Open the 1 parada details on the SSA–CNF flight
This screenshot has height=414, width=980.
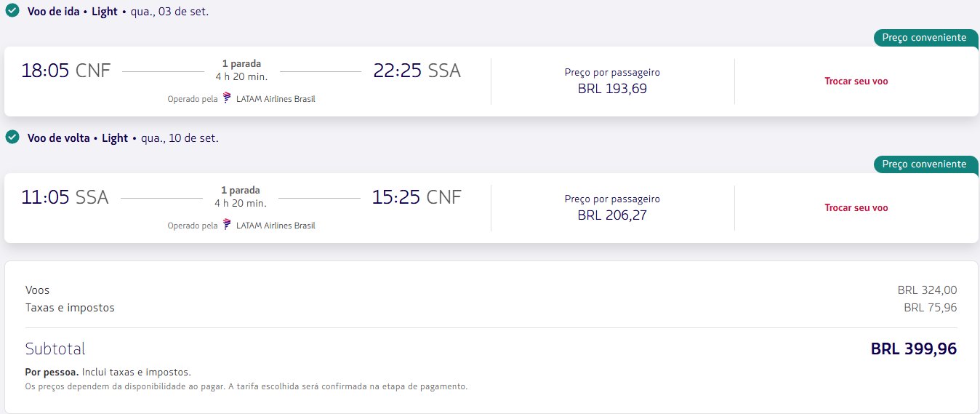click(241, 191)
